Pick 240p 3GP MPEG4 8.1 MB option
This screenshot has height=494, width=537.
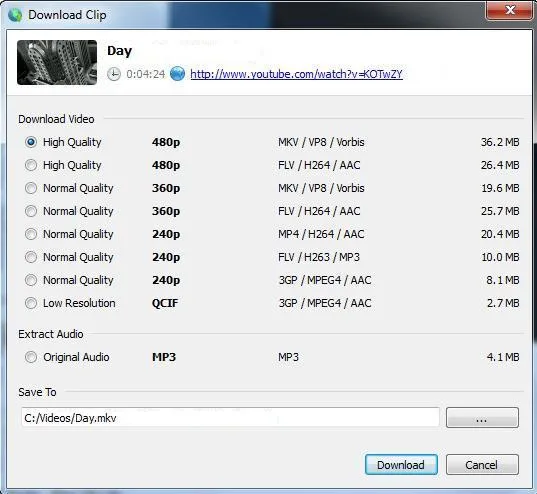coord(31,280)
